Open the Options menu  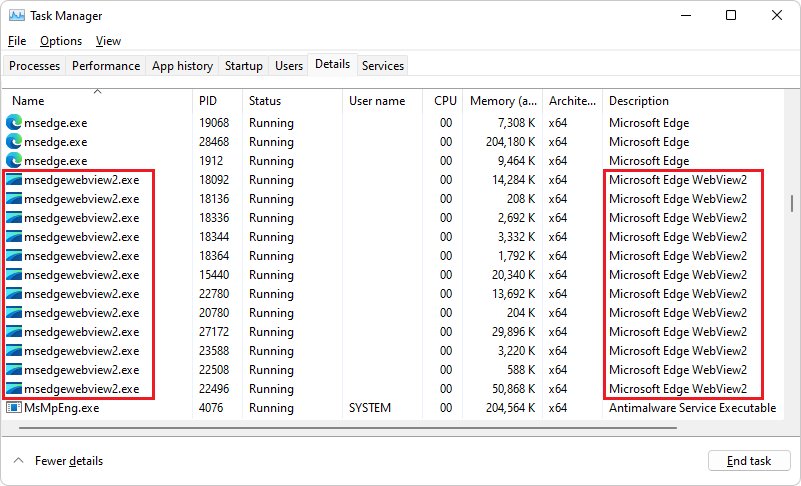coord(61,41)
